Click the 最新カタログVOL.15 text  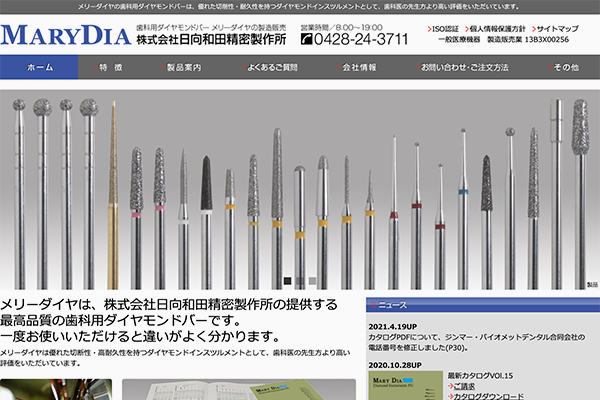pyautogui.click(x=480, y=376)
